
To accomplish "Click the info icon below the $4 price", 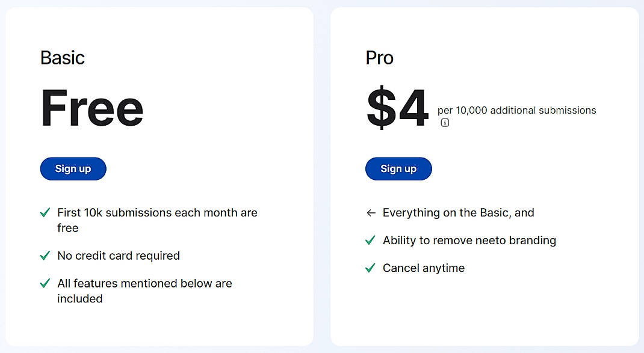I will tap(444, 122).
